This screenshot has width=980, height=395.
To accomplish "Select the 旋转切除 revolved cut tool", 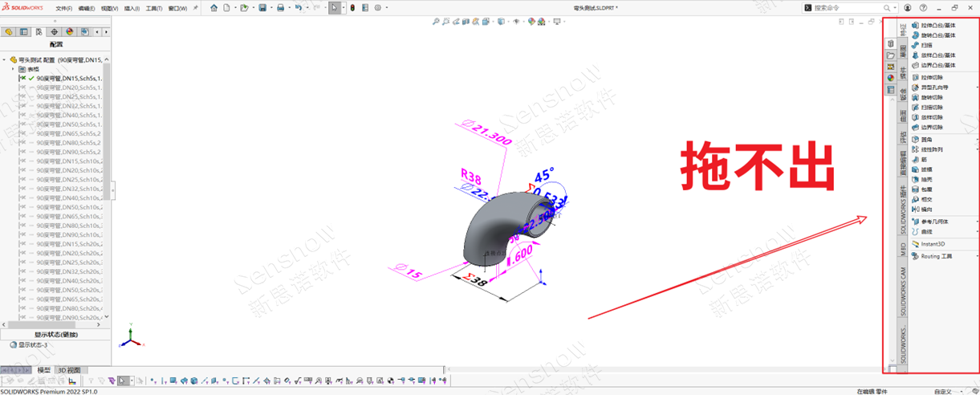I will pos(931,97).
